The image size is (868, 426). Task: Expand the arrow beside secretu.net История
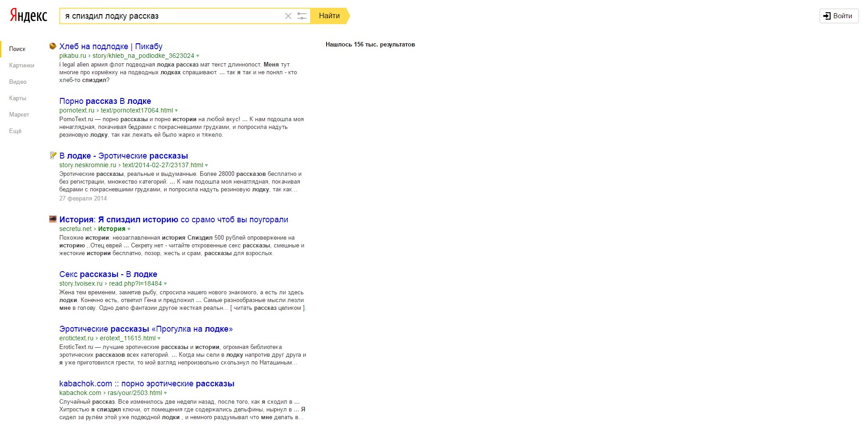[x=129, y=229]
